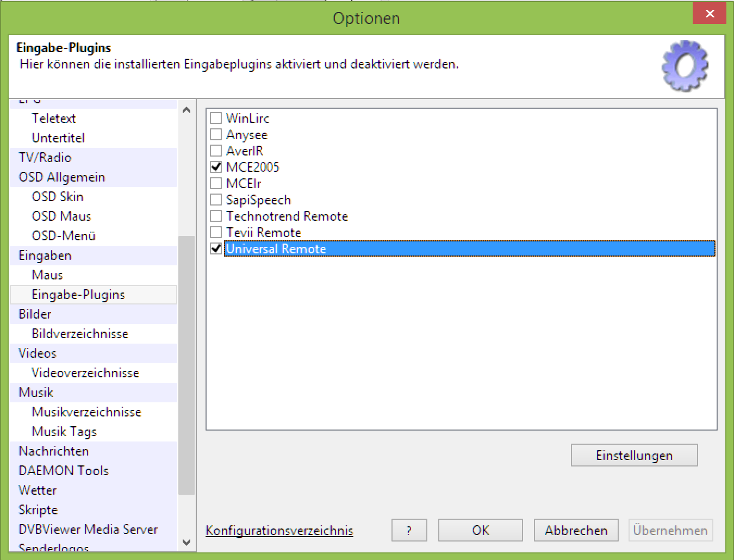Disable the Universal Remote checkbox
The image size is (734, 560).
tap(216, 248)
